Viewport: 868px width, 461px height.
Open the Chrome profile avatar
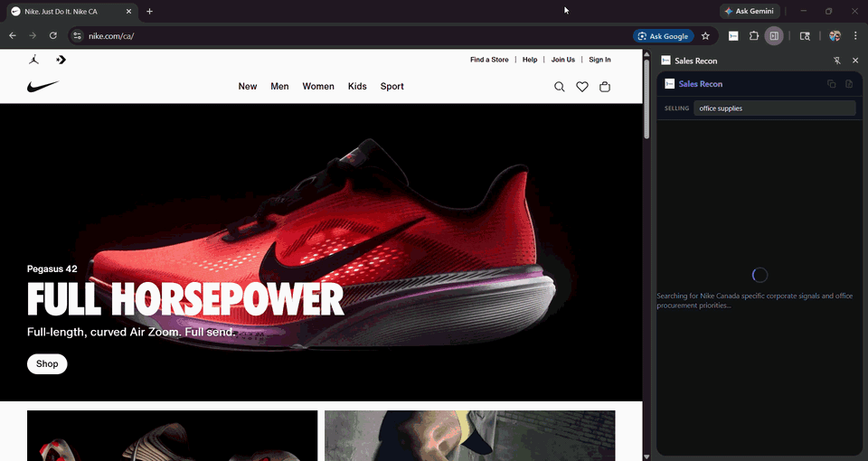click(x=835, y=36)
